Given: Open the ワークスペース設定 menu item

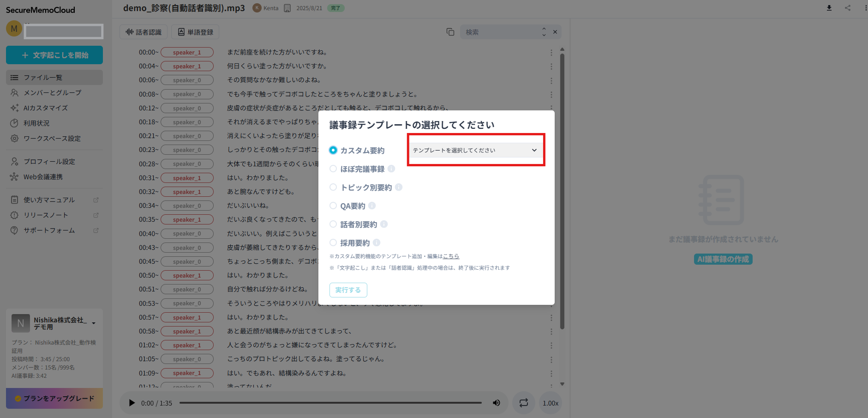Looking at the screenshot, I should pyautogui.click(x=52, y=138).
